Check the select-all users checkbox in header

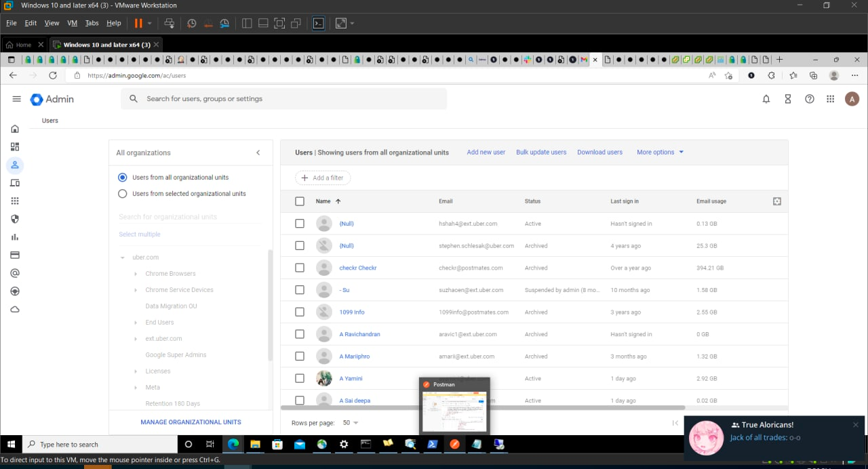click(x=299, y=201)
